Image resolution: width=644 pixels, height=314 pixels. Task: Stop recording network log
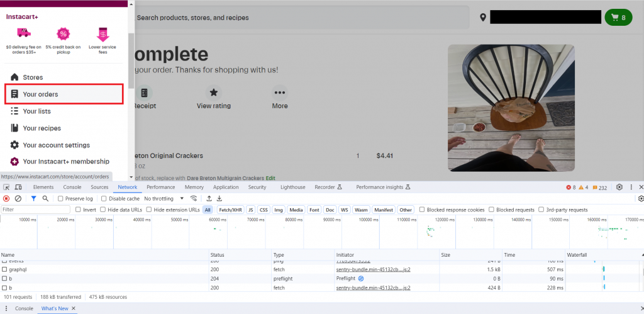click(6, 198)
